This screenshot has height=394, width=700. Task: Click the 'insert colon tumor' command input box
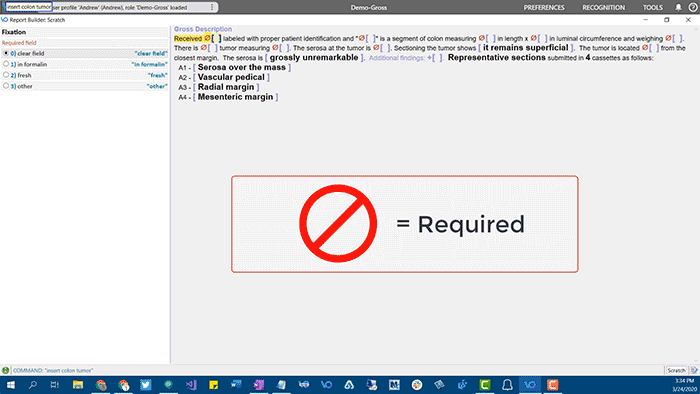tap(29, 7)
